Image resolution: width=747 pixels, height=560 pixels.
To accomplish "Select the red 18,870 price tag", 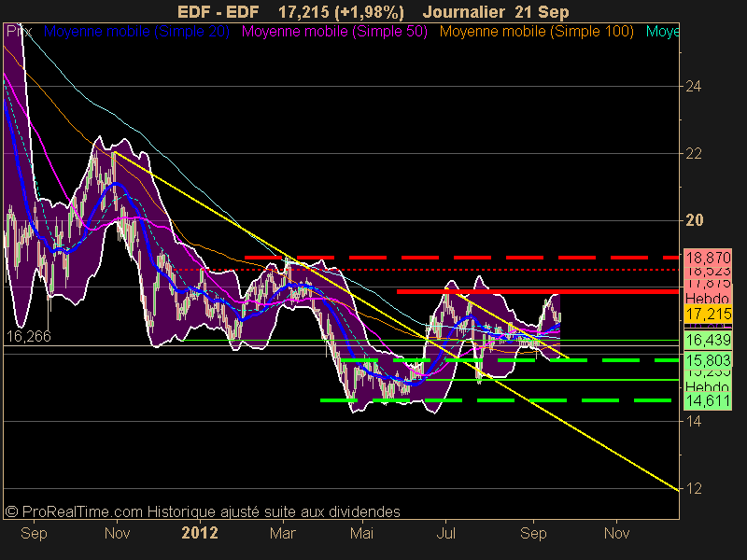I will (708, 258).
